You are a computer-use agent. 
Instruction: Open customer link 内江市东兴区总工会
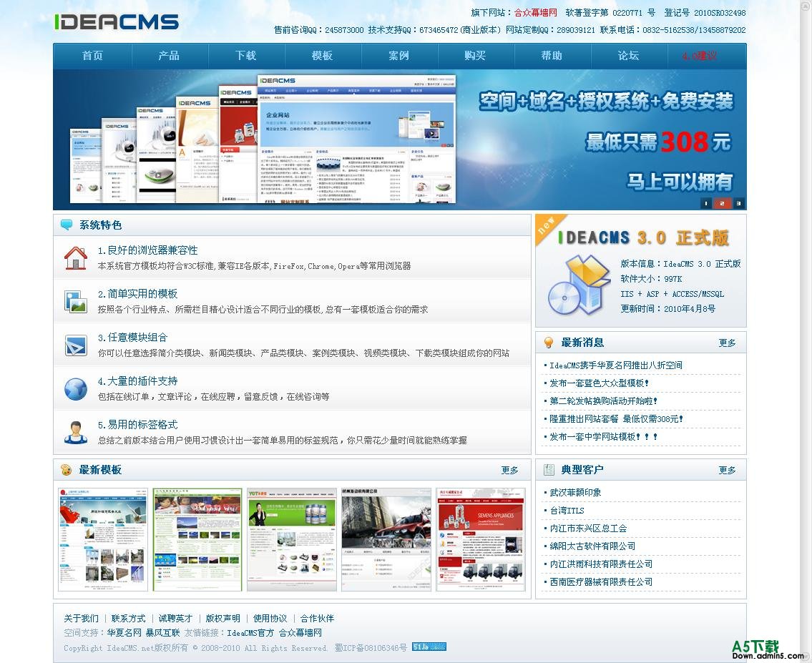pos(588,528)
